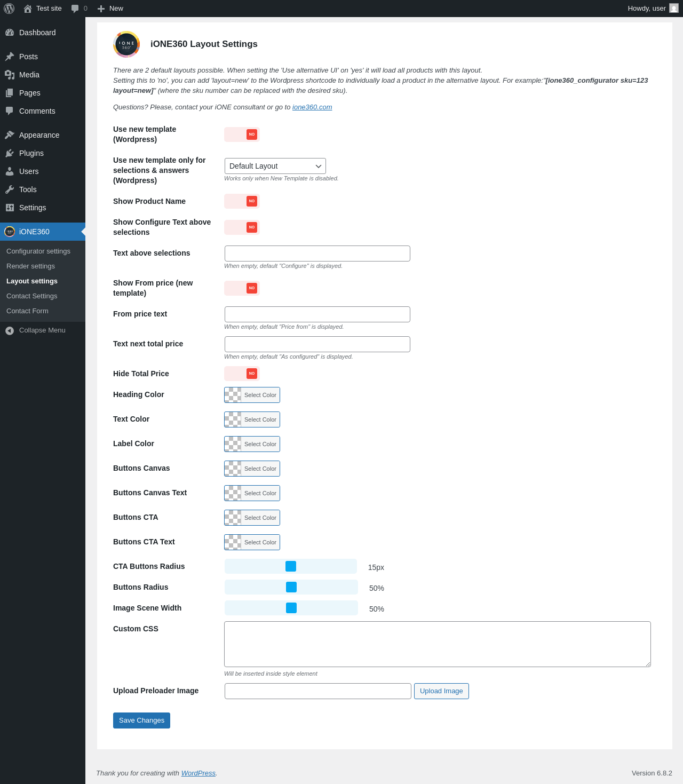Click the iONE360 logo in page header
This screenshot has height=784, width=683.
pos(126,44)
